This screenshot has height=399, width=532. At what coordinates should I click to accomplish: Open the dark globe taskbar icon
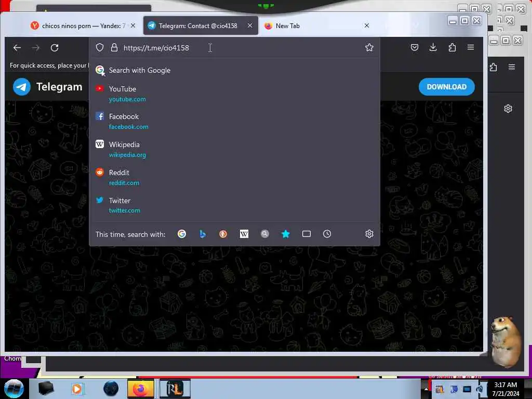(111, 389)
